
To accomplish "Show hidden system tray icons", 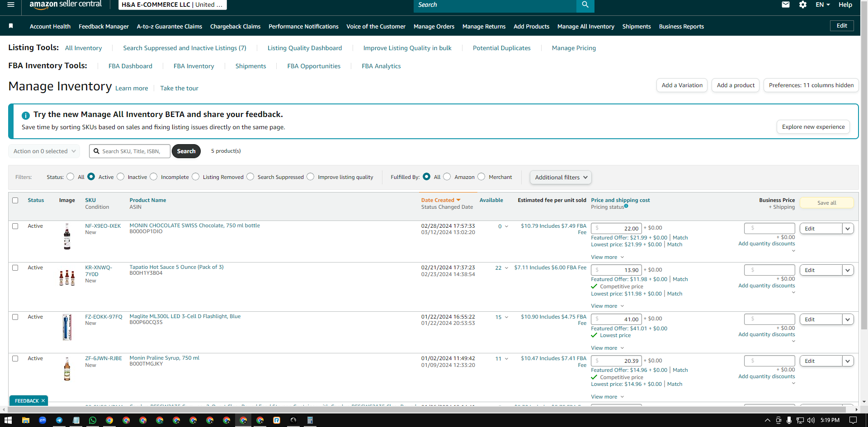I will click(x=767, y=420).
